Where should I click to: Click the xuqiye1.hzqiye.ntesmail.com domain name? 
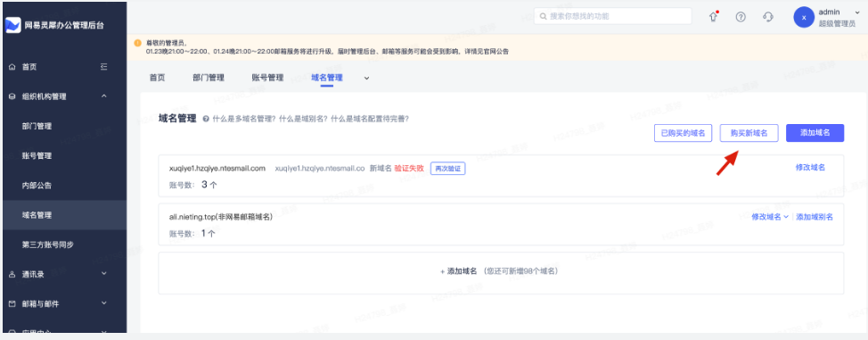[217, 168]
